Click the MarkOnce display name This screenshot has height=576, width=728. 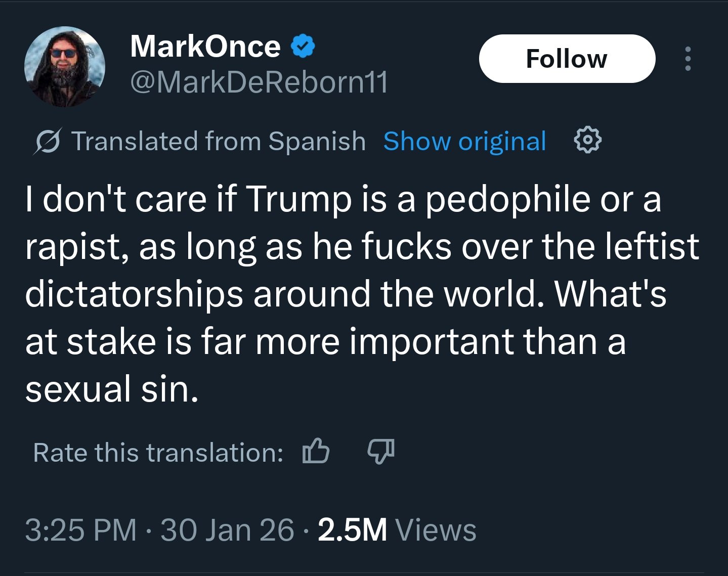tap(205, 47)
